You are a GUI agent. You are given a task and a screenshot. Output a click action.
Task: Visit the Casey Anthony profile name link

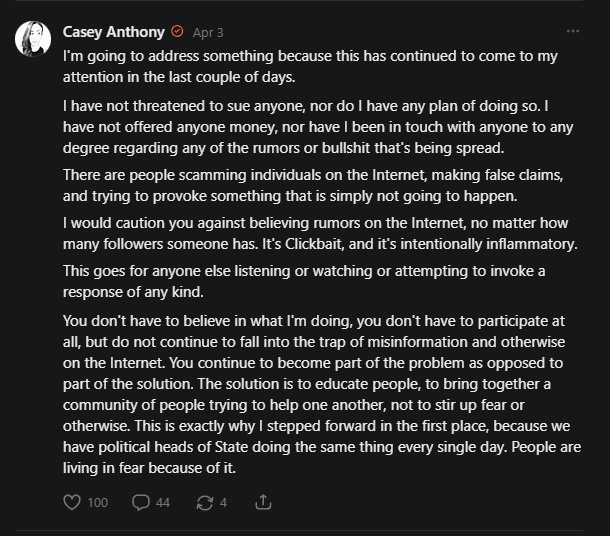(x=113, y=32)
